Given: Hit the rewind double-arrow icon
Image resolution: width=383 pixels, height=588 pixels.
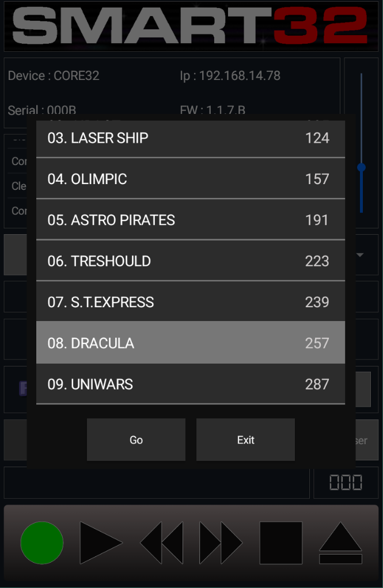Looking at the screenshot, I should point(161,543).
